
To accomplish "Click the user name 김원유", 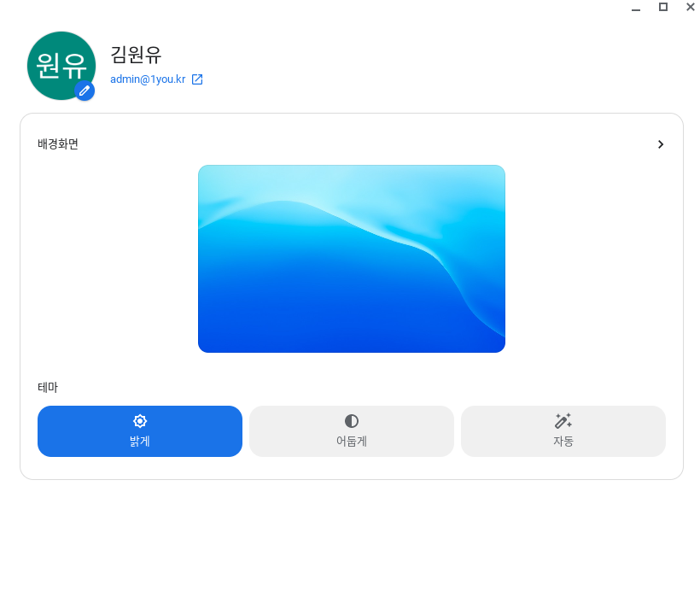I will tap(136, 55).
